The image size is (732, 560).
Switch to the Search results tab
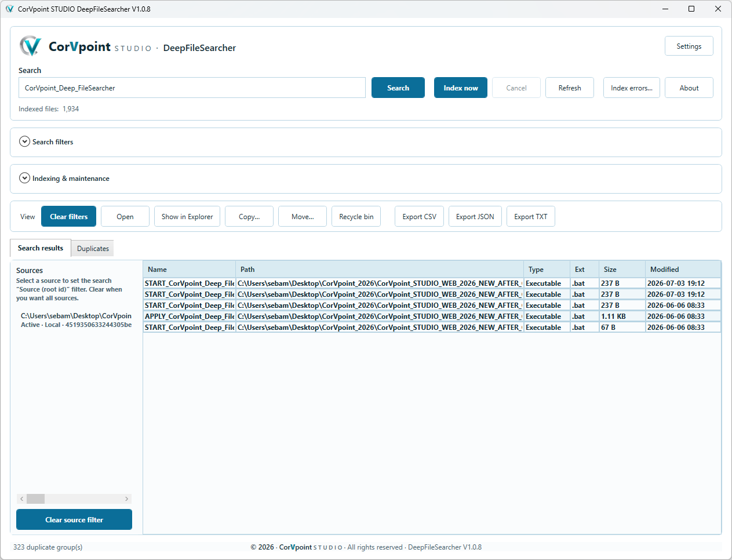point(41,248)
